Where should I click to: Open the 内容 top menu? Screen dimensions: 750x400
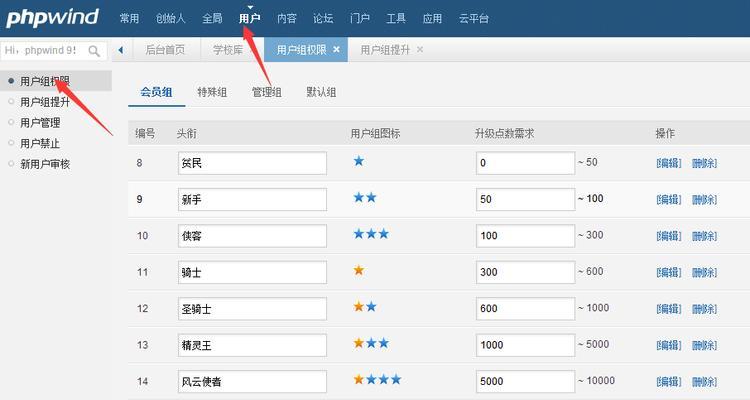click(287, 19)
